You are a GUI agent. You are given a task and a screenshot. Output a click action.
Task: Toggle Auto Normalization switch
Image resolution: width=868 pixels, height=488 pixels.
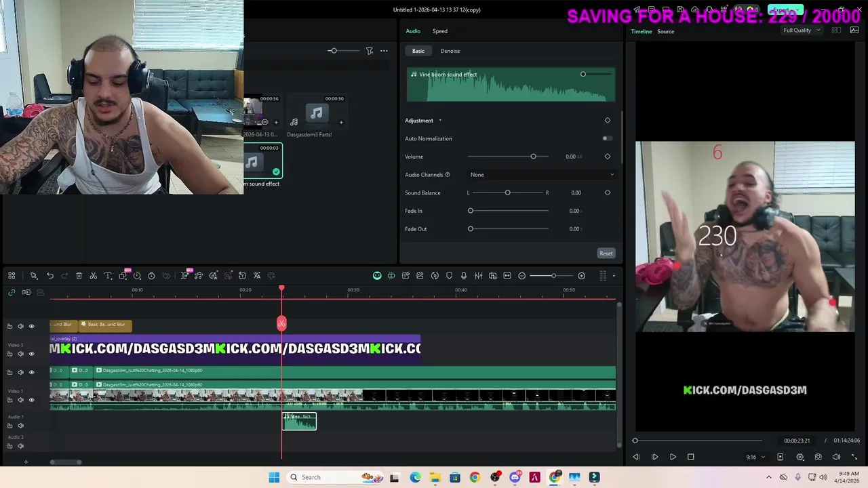(607, 138)
